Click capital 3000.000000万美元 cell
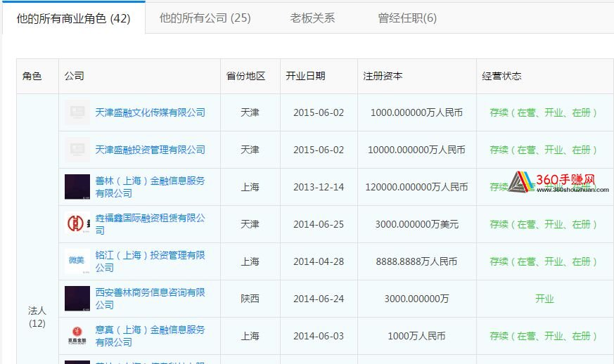The image size is (614, 364). click(x=416, y=224)
